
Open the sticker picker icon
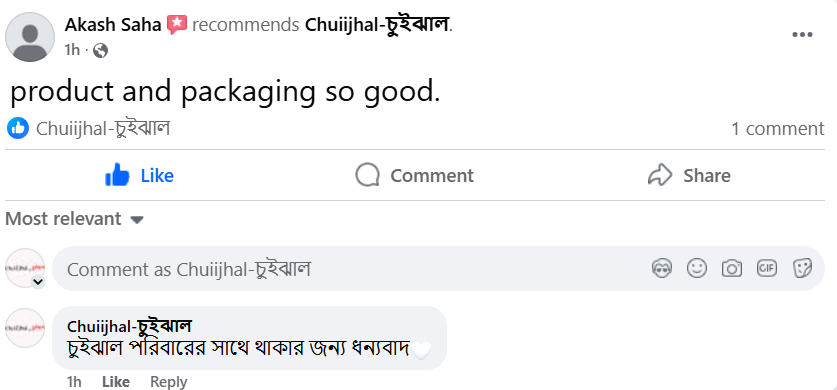tap(802, 268)
